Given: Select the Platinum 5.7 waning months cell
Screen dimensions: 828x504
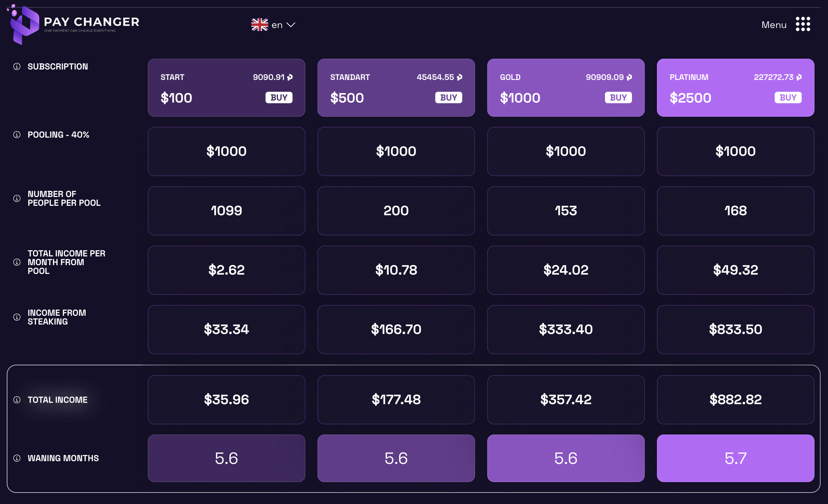Looking at the screenshot, I should tap(736, 458).
